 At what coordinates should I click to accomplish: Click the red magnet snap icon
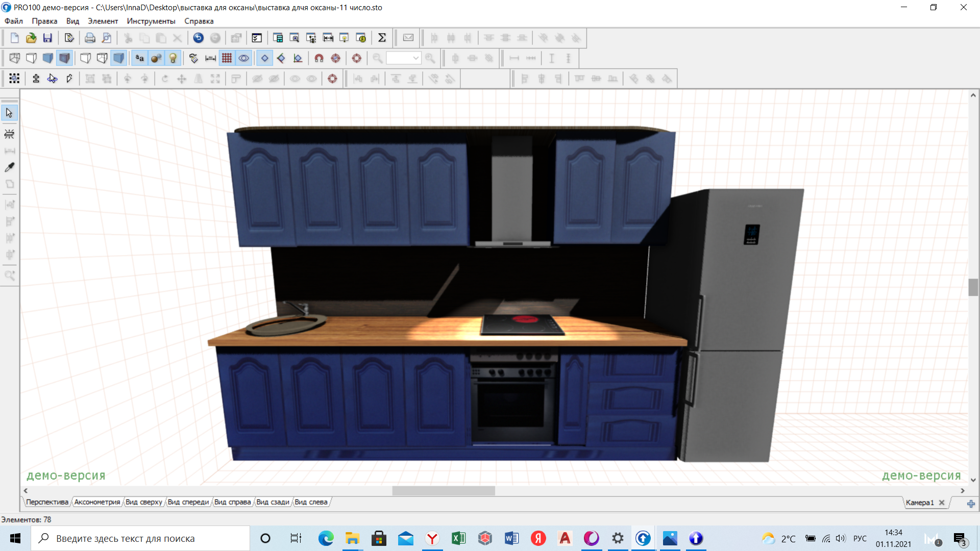pyautogui.click(x=319, y=58)
